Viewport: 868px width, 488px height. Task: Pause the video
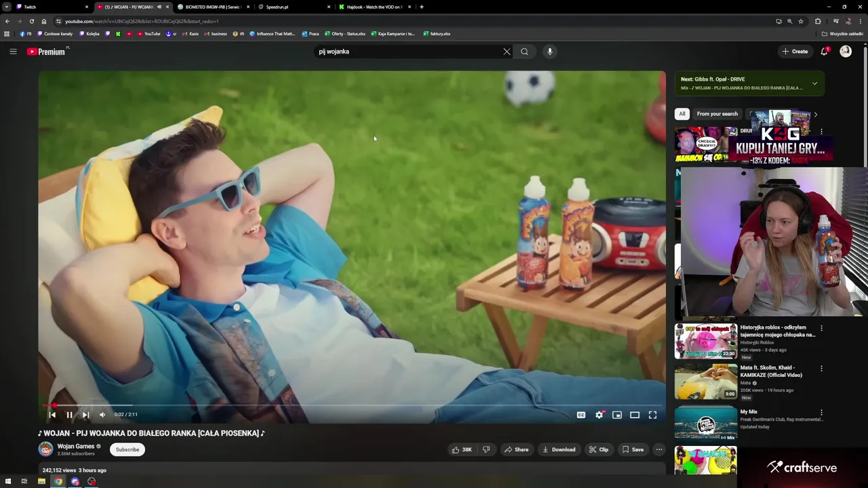(x=69, y=415)
